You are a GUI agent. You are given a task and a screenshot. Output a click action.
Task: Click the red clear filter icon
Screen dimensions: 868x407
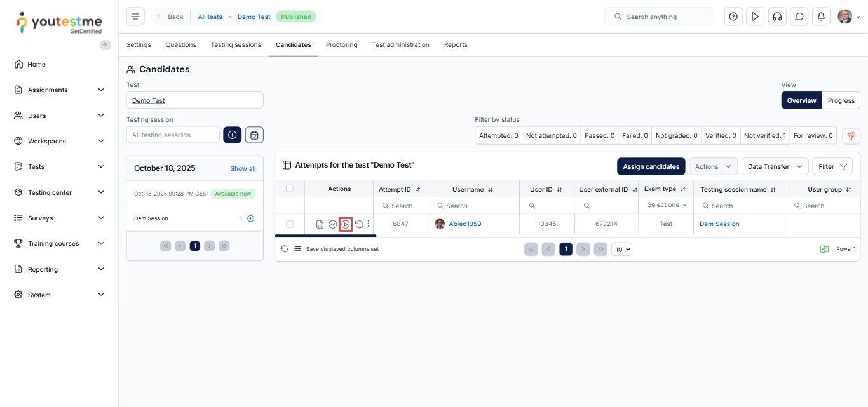851,135
